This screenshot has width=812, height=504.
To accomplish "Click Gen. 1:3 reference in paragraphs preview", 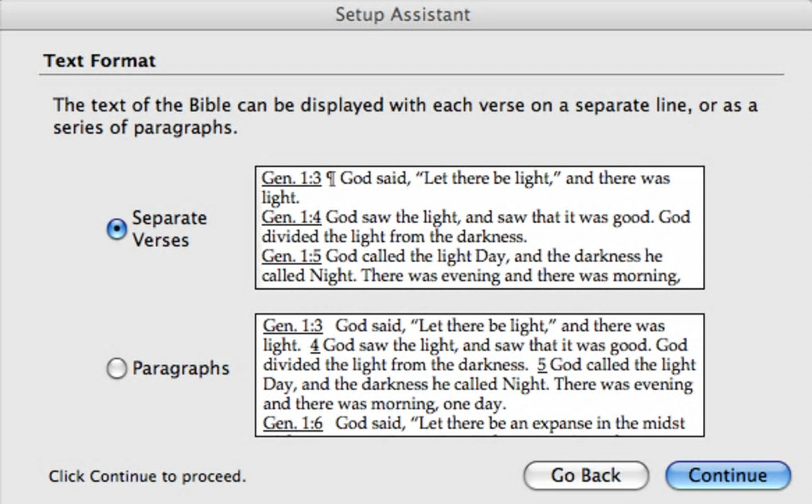I will tap(293, 326).
